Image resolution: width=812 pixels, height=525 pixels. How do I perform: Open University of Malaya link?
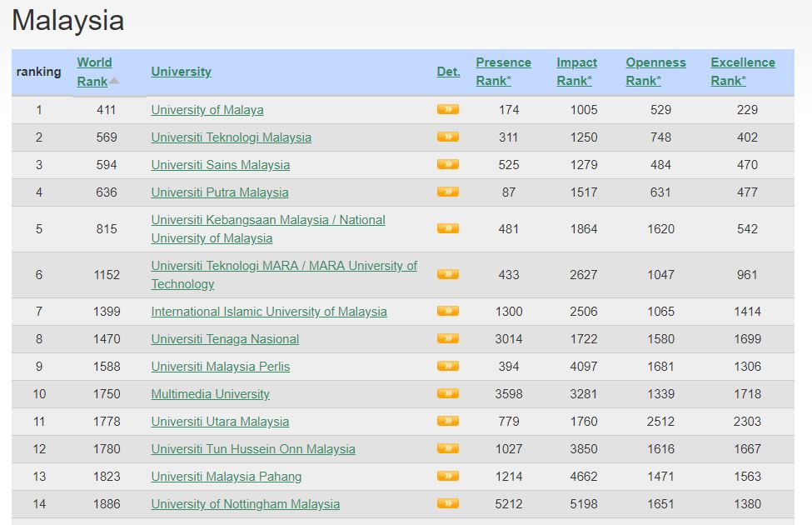pos(207,110)
